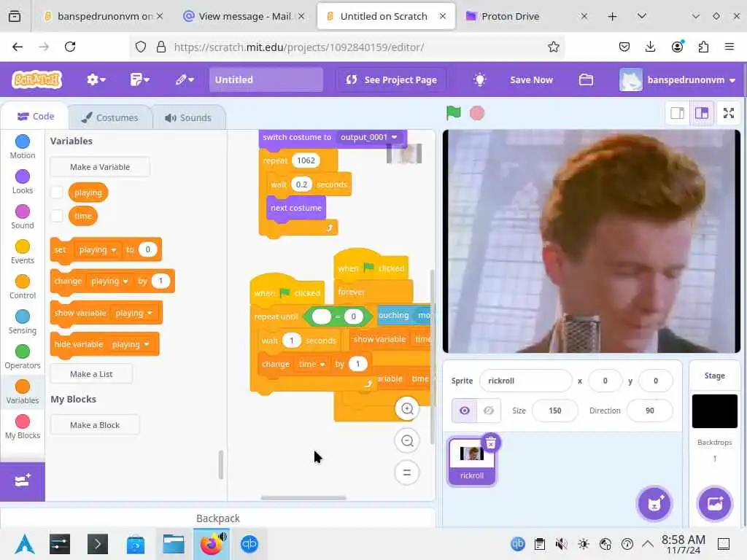
Task: Select the Sensing blocks category
Action: coord(23,322)
